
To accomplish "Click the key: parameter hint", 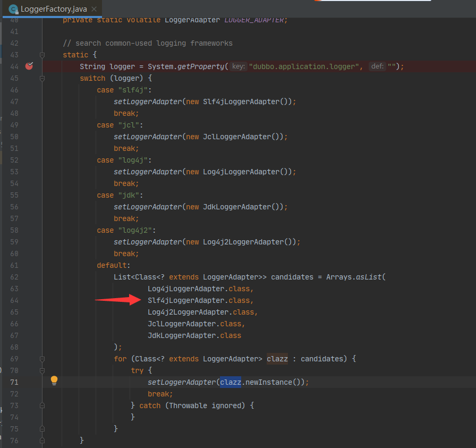I will pyautogui.click(x=239, y=66).
